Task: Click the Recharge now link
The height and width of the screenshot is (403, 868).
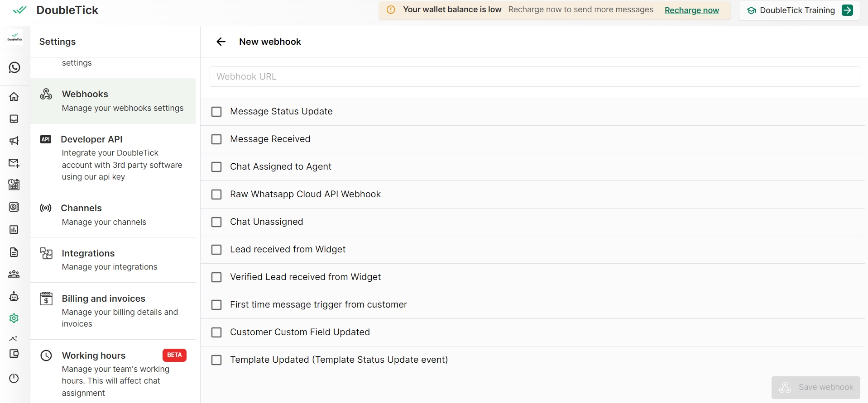Action: pos(691,10)
